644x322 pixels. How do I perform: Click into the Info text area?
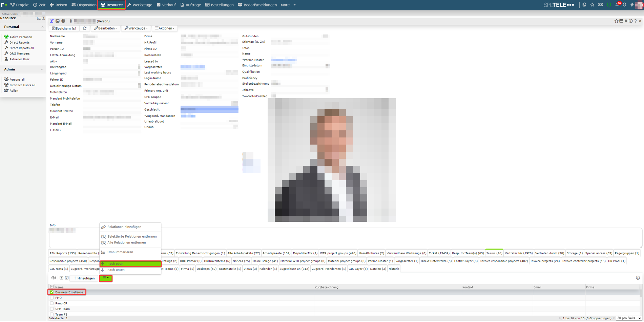(x=345, y=238)
